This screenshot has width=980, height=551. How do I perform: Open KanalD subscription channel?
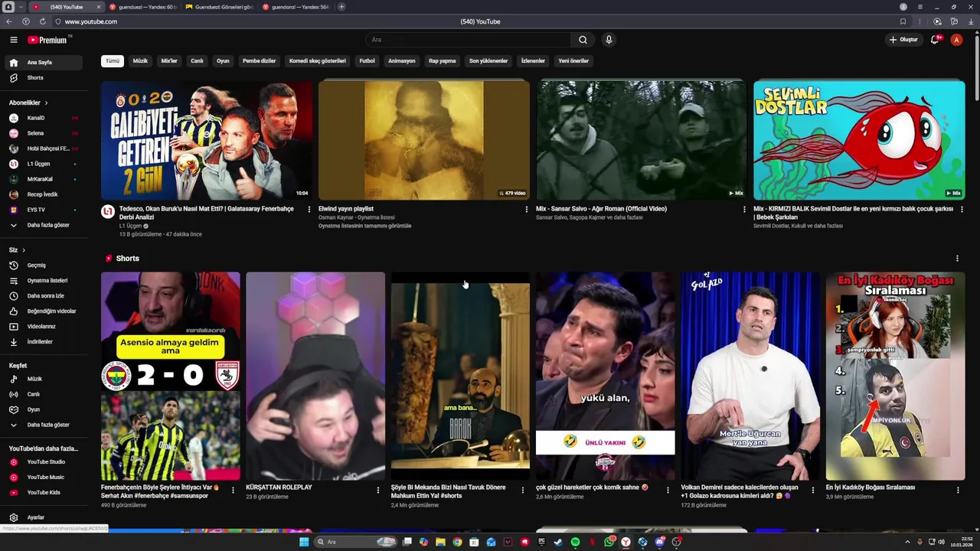point(44,118)
